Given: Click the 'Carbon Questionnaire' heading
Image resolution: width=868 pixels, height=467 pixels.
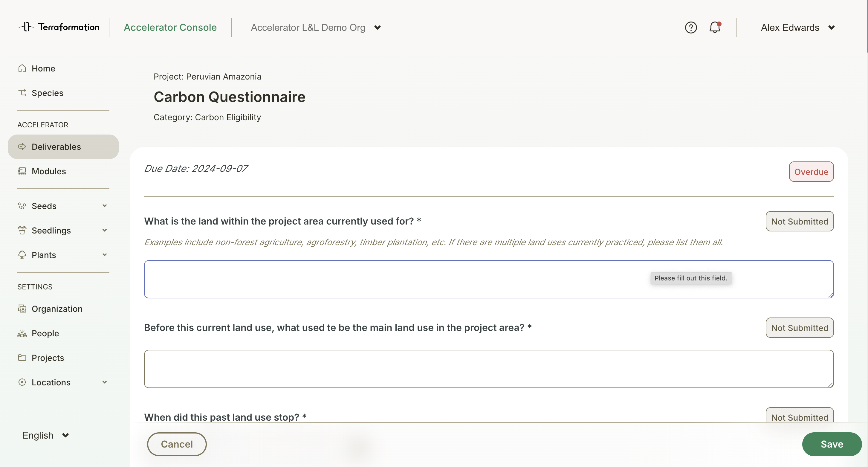Looking at the screenshot, I should [230, 97].
